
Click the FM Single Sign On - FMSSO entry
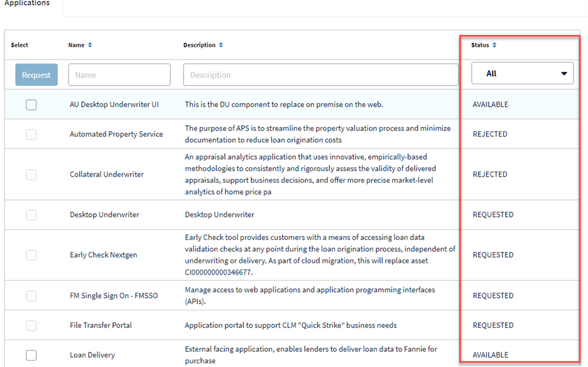tap(114, 296)
